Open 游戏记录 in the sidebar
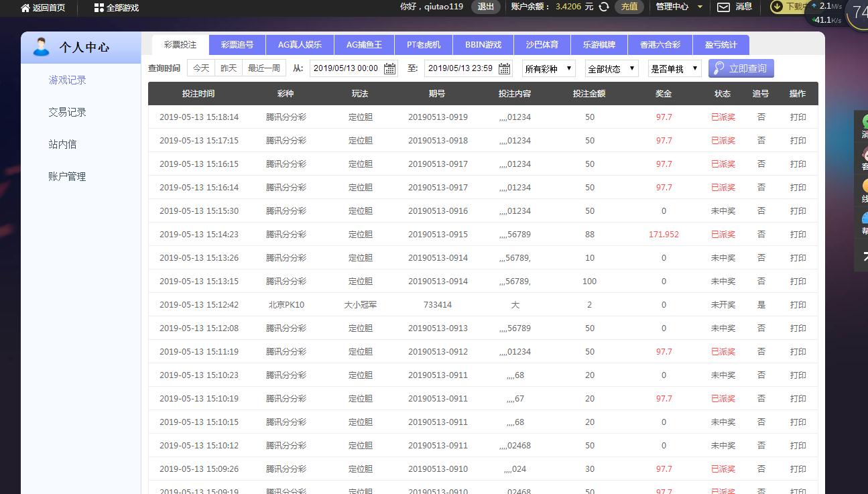 click(67, 80)
